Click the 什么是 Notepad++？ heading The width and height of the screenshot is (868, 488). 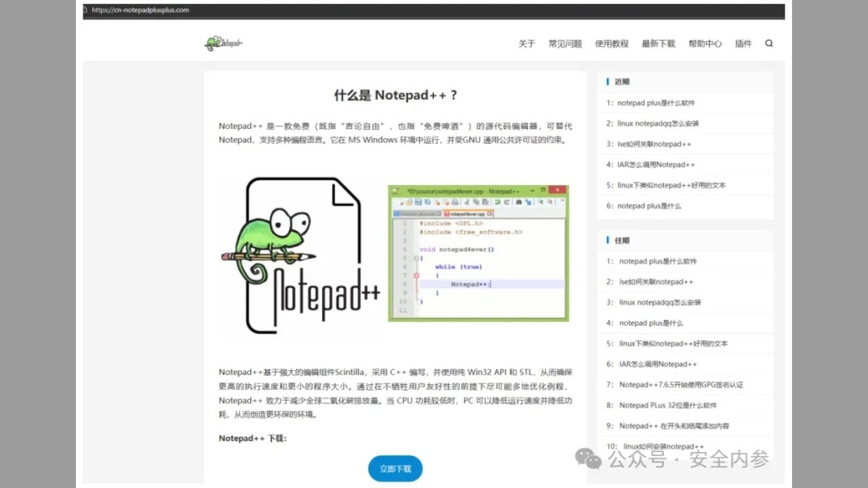395,96
